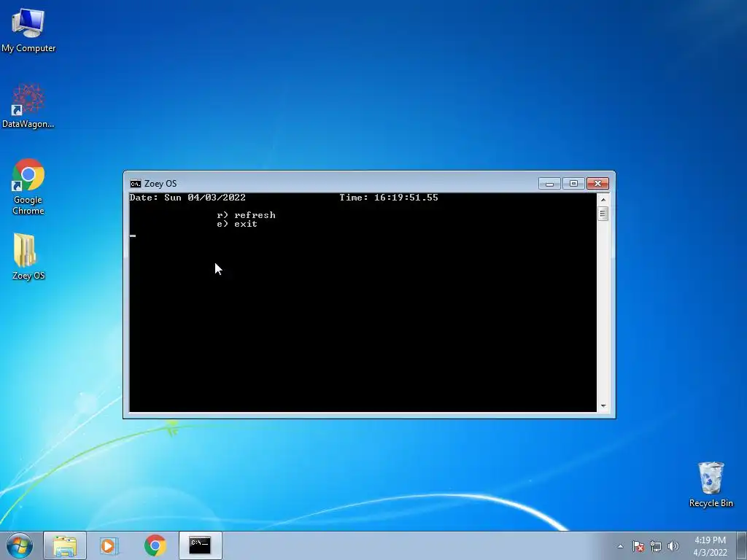The image size is (747, 560).
Task: Open the Zoey OS window system-menu icon
Action: tap(135, 184)
